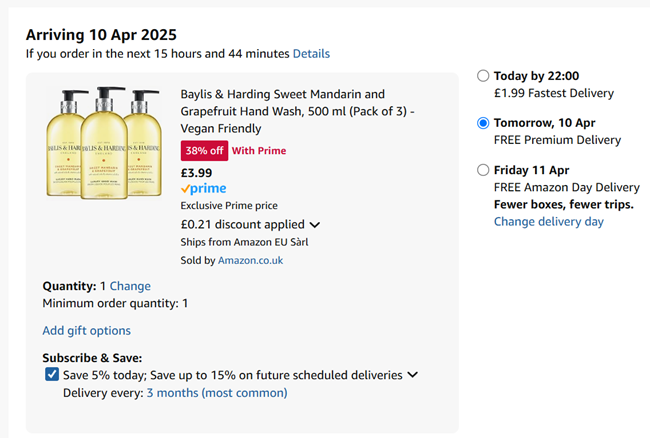Image resolution: width=650 pixels, height=438 pixels.
Task: Open Add gift options
Action: click(86, 331)
